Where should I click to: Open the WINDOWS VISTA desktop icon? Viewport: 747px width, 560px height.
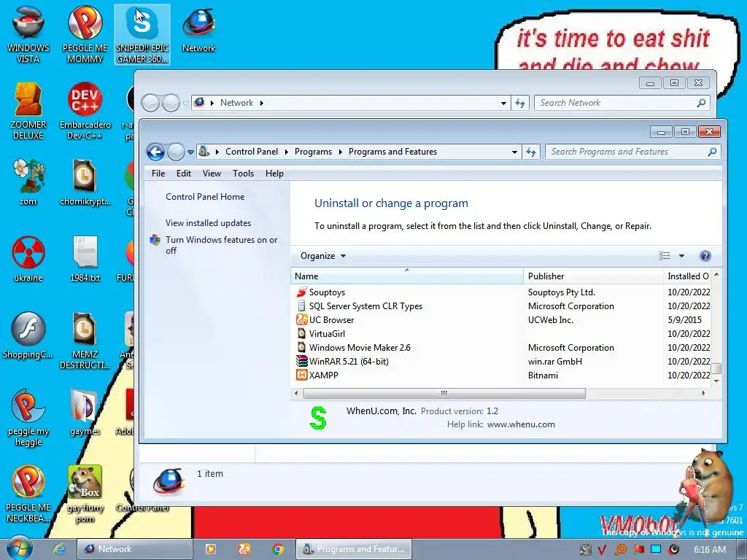[x=28, y=35]
